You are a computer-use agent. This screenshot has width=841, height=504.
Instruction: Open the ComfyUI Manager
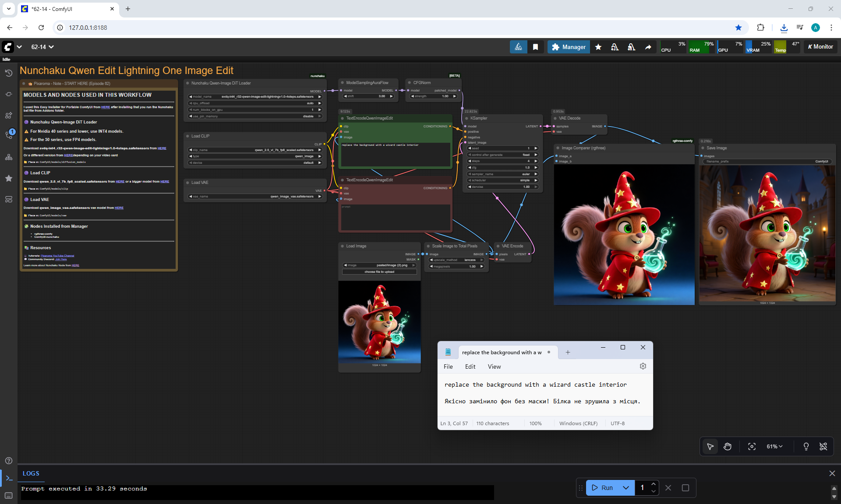(x=569, y=47)
